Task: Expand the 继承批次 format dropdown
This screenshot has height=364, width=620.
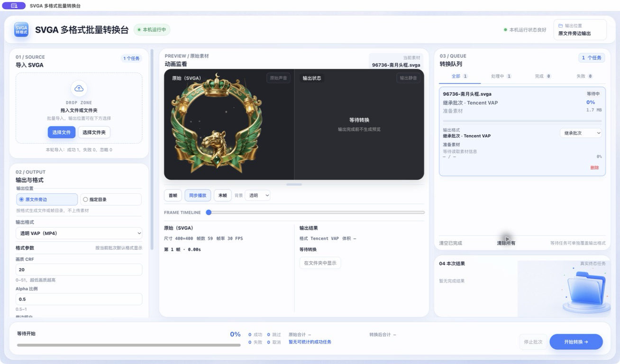Action: (581, 133)
